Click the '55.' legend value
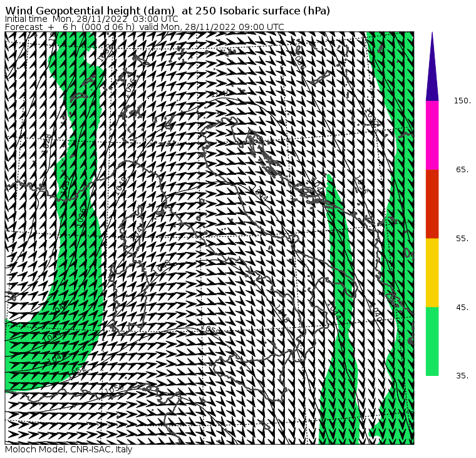Screen dimensions: 476x458 (462, 239)
